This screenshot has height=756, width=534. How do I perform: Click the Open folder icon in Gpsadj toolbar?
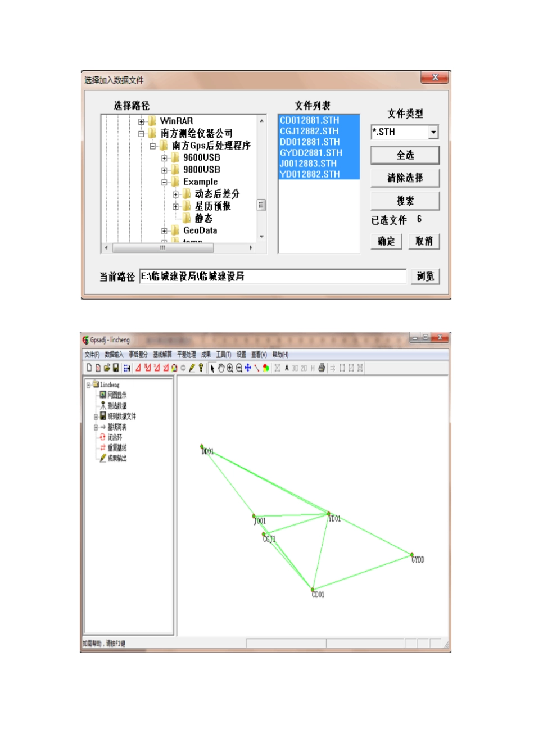[107, 368]
